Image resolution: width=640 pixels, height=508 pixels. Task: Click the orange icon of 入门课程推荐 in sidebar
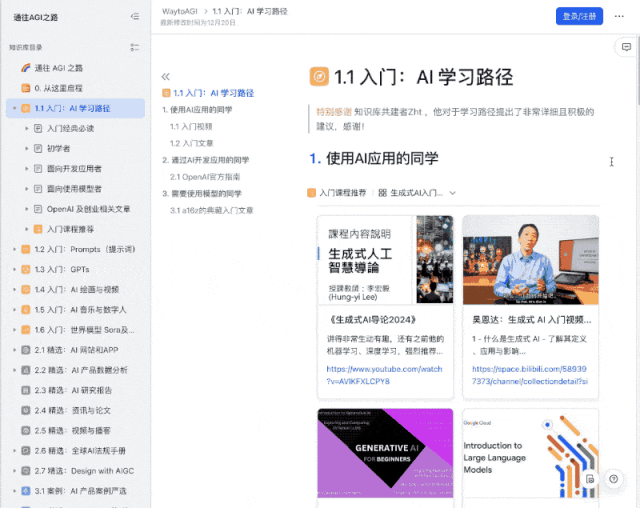(38, 229)
